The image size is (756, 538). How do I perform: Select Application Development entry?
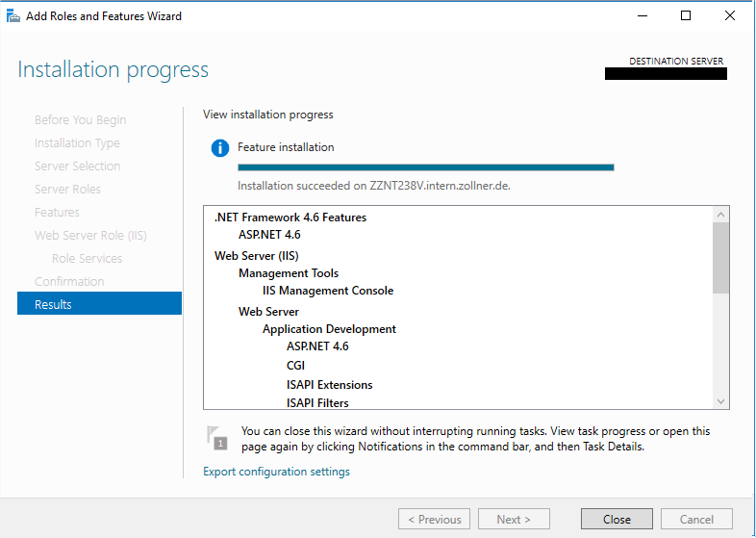point(329,329)
